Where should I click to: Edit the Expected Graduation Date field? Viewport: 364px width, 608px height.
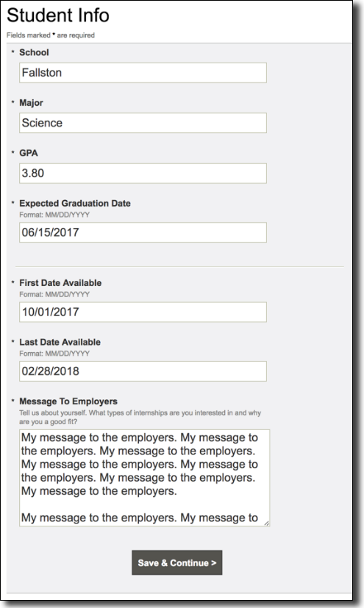(x=143, y=232)
